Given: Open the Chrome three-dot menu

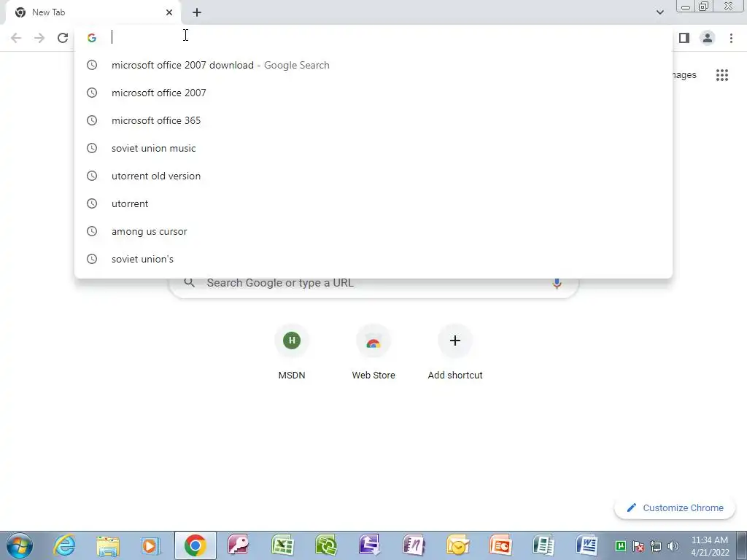Looking at the screenshot, I should [x=731, y=38].
